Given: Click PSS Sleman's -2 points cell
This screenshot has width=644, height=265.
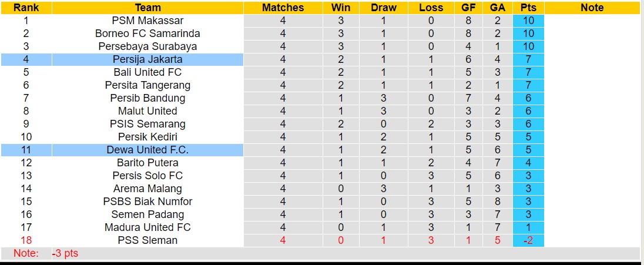Looking at the screenshot, I should point(528,240).
